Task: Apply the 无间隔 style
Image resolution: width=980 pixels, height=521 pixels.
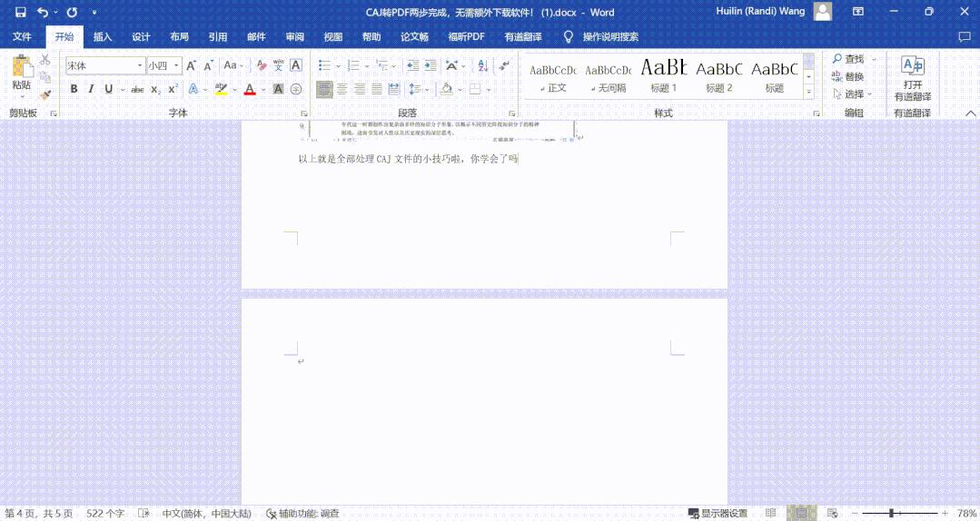Action: click(609, 76)
